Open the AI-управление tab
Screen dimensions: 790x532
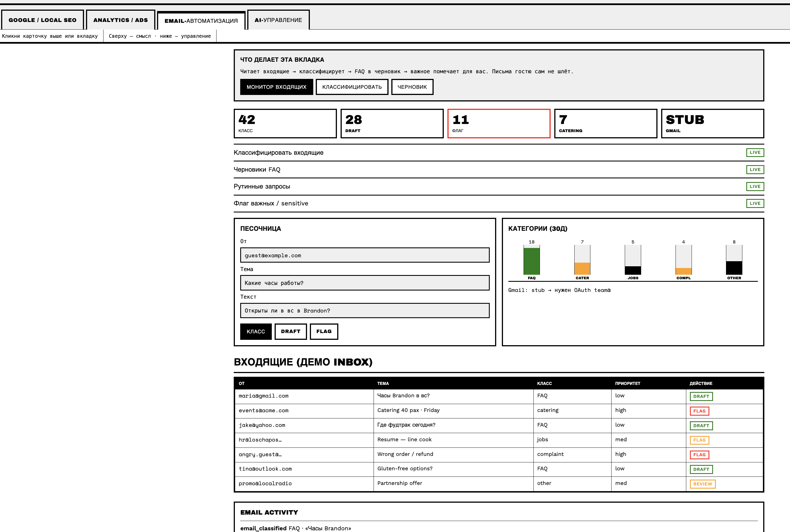click(278, 20)
